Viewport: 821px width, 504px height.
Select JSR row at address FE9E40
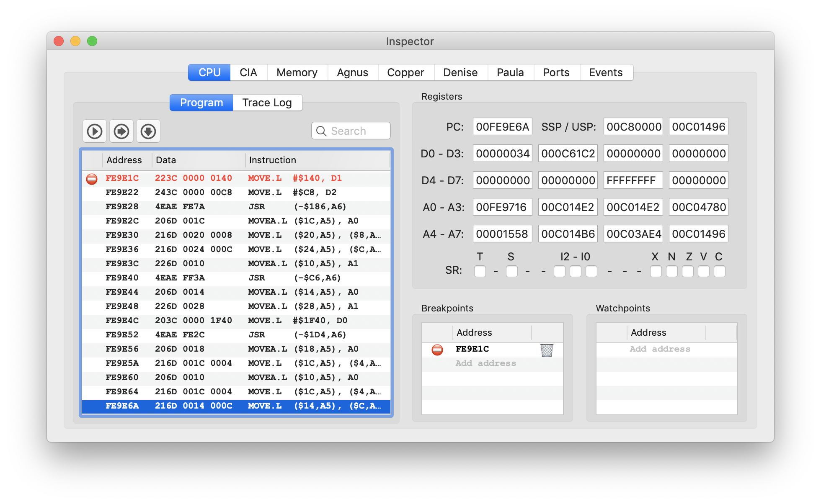236,278
